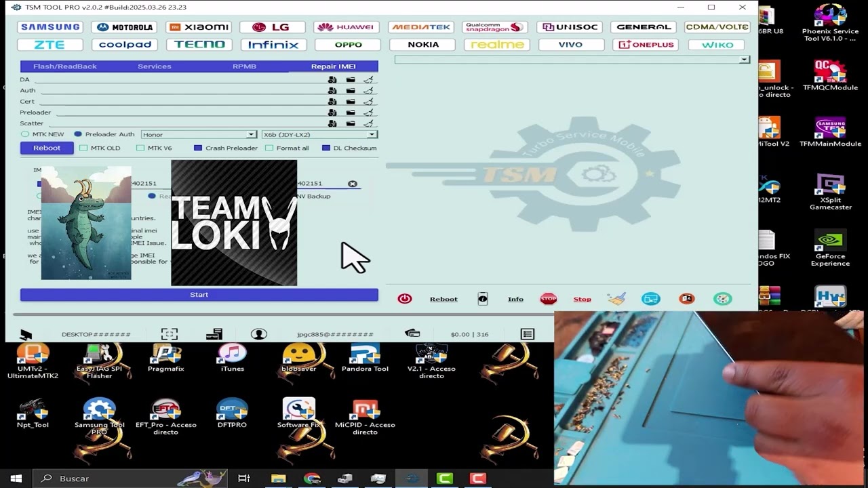Screen dimensions: 868x488
Task: Select MTK NEW radio button
Action: (25, 134)
